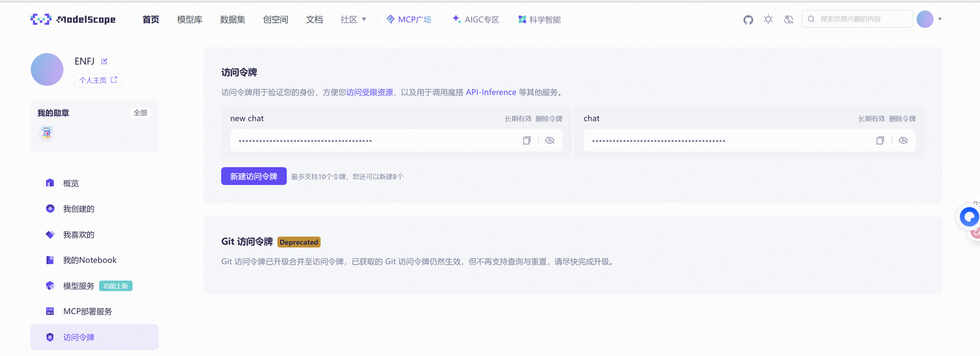Open the 模型库 navigation tab

point(189,19)
